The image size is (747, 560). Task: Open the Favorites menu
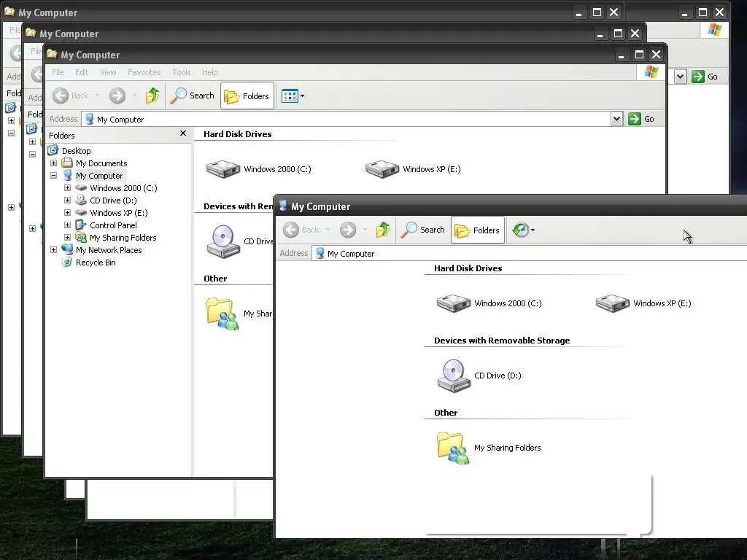pos(144,72)
